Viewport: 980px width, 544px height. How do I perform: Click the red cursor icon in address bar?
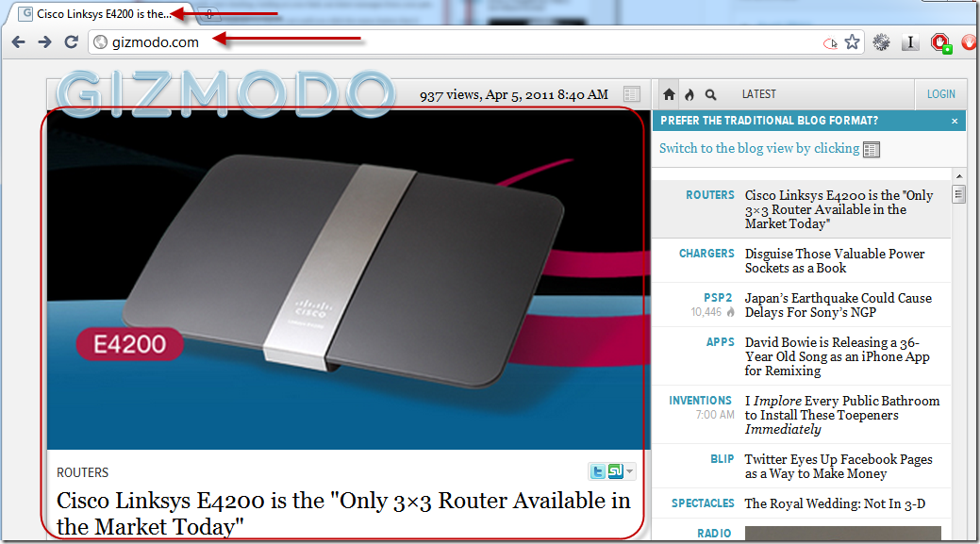[830, 43]
